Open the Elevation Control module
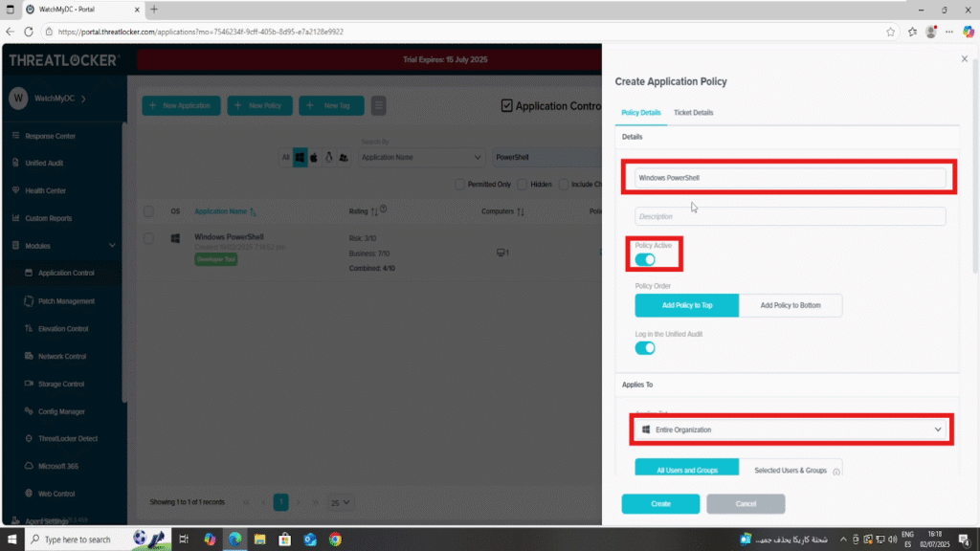 pos(62,329)
